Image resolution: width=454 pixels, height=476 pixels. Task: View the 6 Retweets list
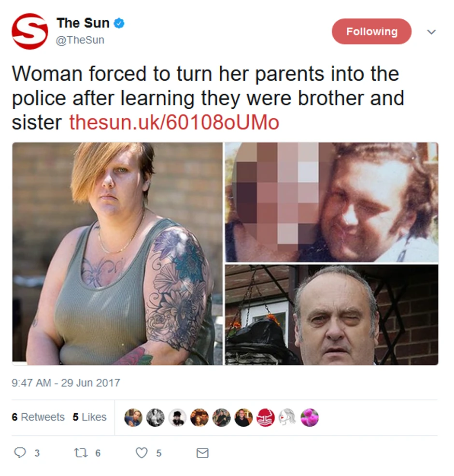pyautogui.click(x=38, y=417)
